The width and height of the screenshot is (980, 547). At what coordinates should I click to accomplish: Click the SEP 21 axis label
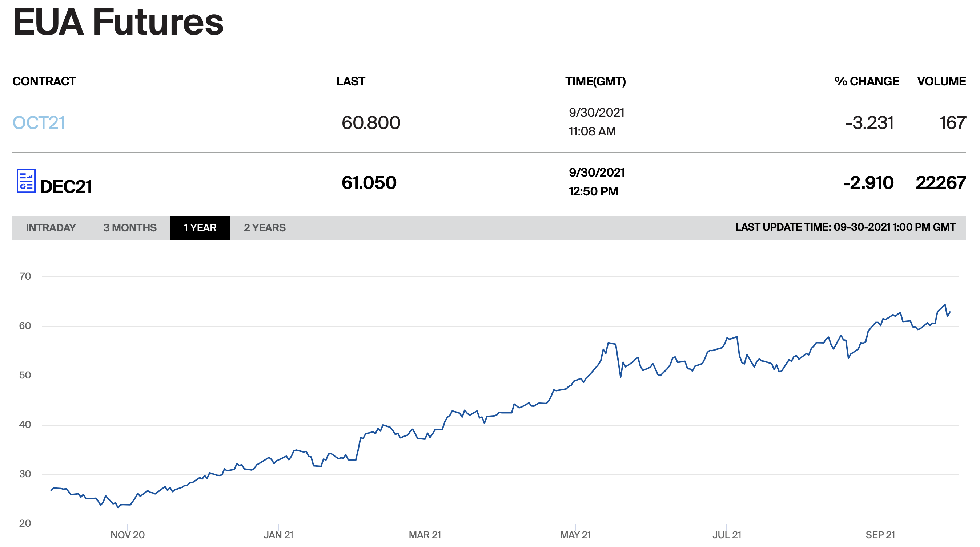(x=880, y=535)
